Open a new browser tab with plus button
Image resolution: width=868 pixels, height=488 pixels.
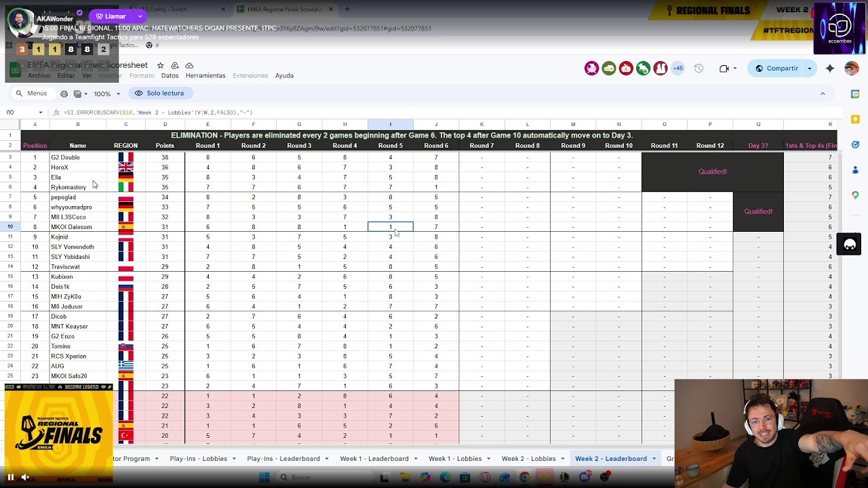(x=347, y=9)
